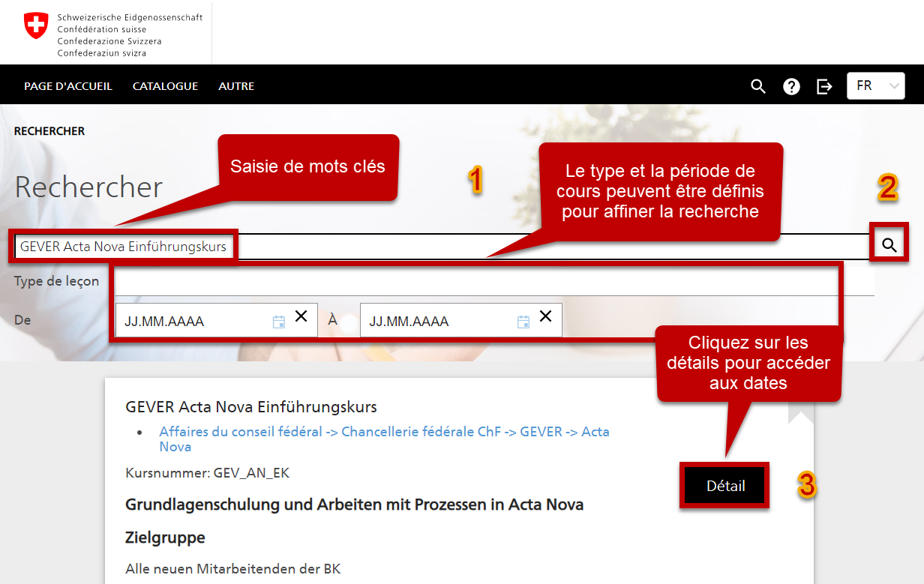Open calendar picker for end date
Screen dimensions: 924x584
pos(523,322)
